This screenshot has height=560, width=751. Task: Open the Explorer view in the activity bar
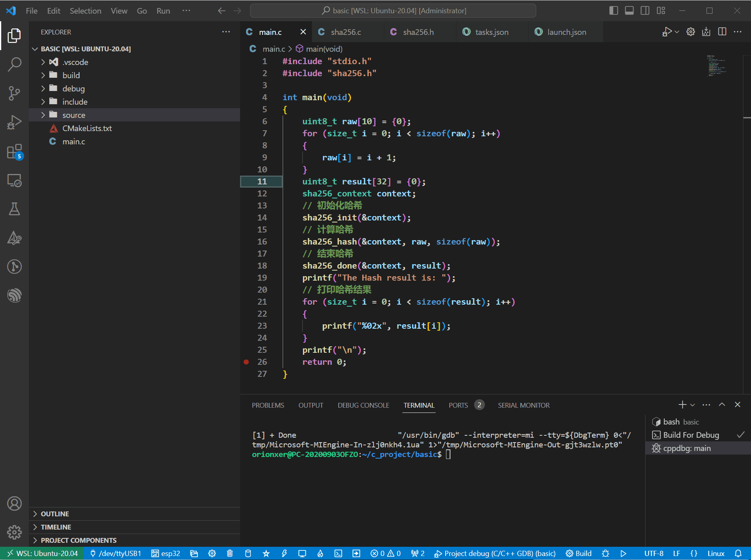point(14,35)
